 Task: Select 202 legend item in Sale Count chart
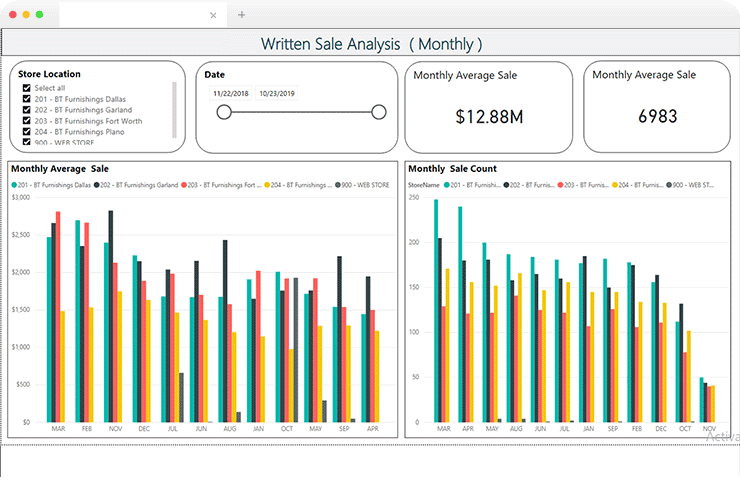(529, 185)
